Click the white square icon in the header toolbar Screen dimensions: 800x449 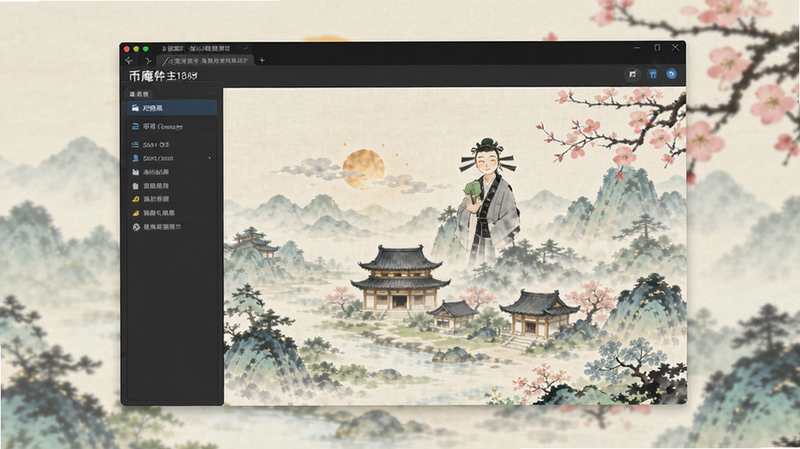pyautogui.click(x=633, y=74)
